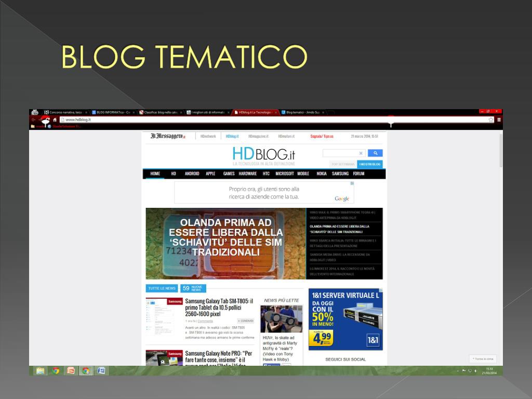This screenshot has width=532, height=399.
Task: Click CONDIVIDI button on Galaxy Tab article
Action: [246, 321]
